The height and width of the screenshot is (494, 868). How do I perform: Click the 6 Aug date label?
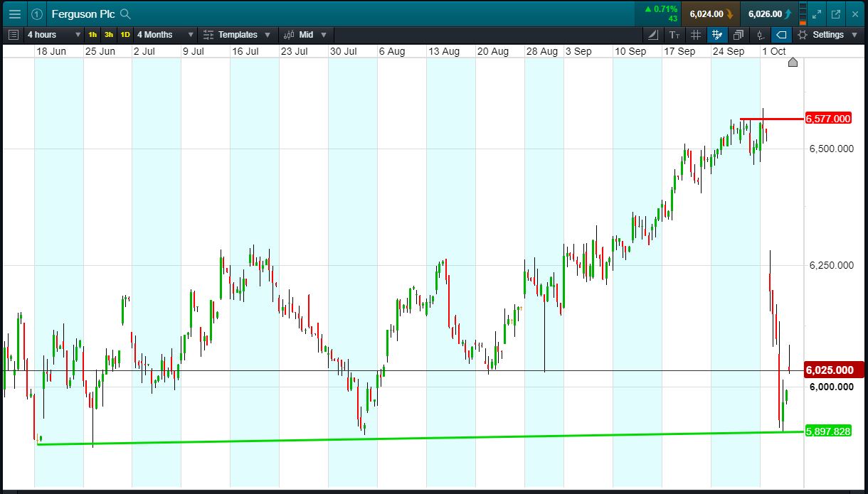tap(392, 51)
